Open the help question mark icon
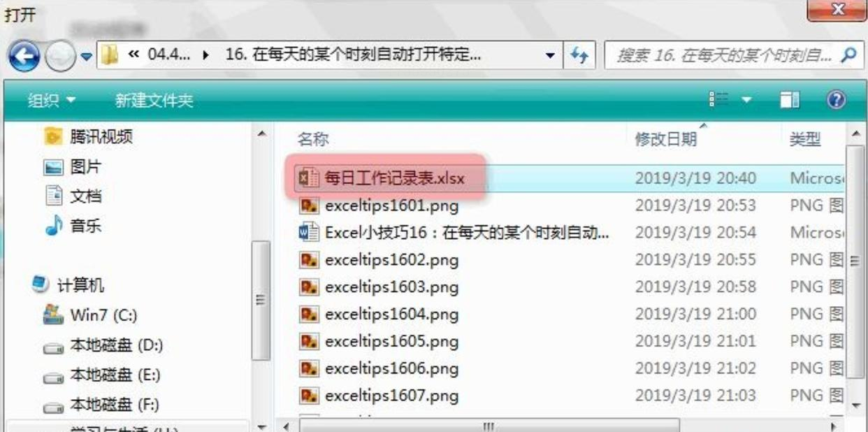Viewport: 868px width, 432px height. [836, 101]
